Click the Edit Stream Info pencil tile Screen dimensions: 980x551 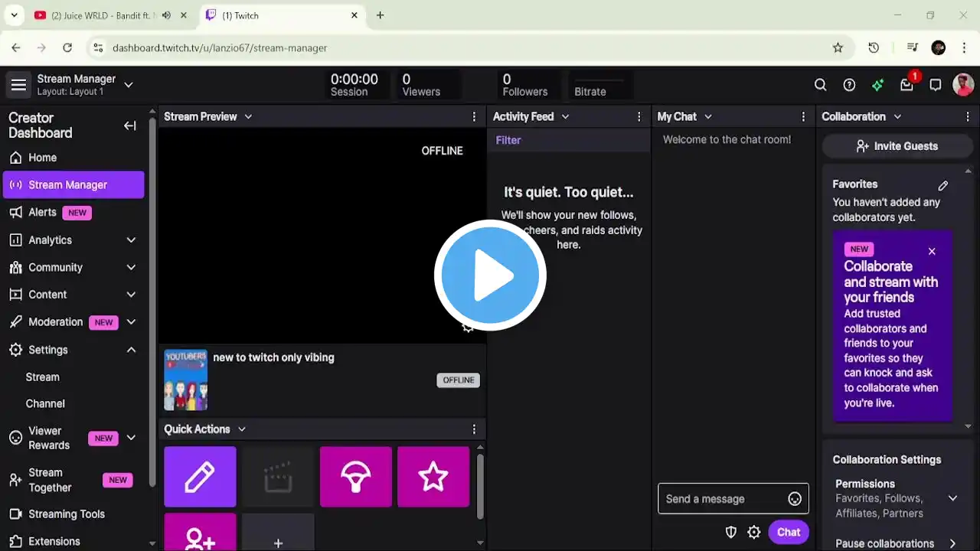click(200, 477)
